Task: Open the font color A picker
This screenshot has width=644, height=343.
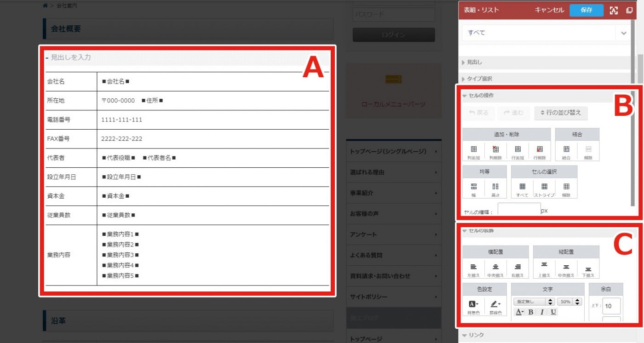Action: 520,312
